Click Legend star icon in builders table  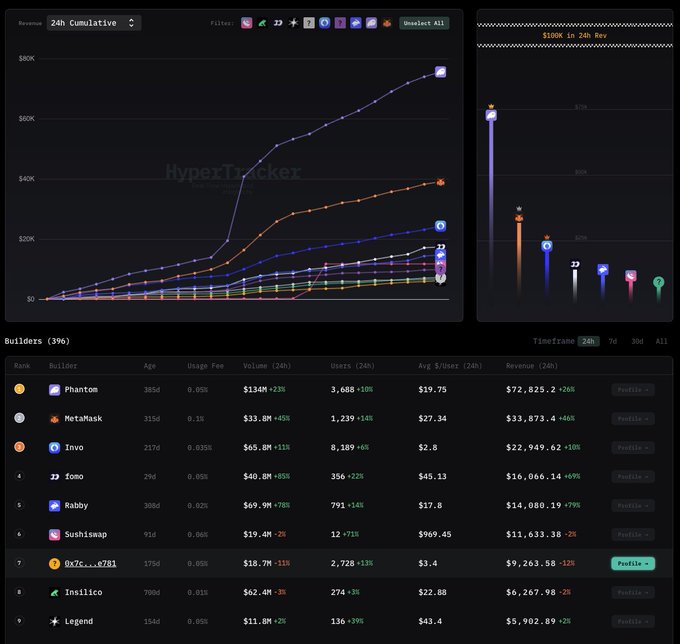pos(54,621)
